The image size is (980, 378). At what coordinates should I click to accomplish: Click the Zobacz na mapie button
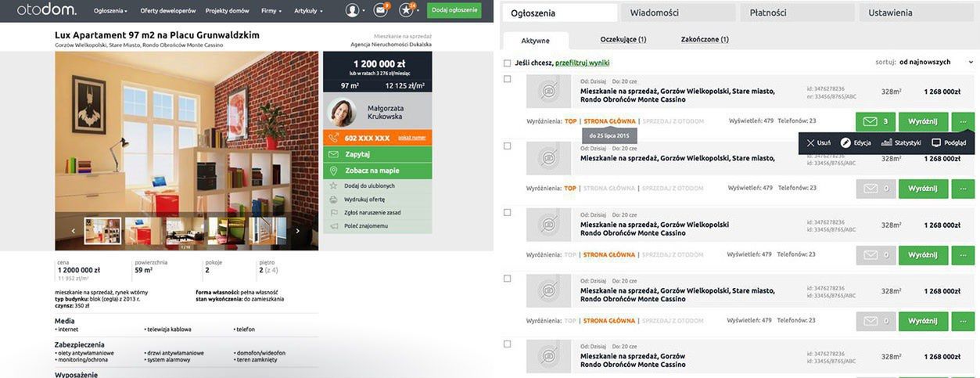click(x=377, y=171)
